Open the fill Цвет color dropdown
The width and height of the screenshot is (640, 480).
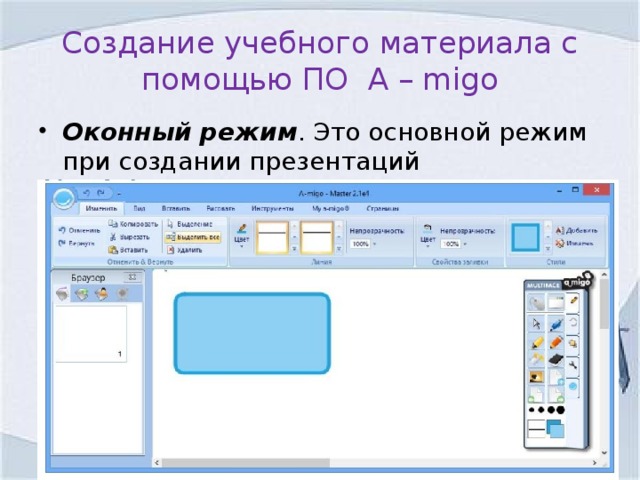pyautogui.click(x=427, y=236)
